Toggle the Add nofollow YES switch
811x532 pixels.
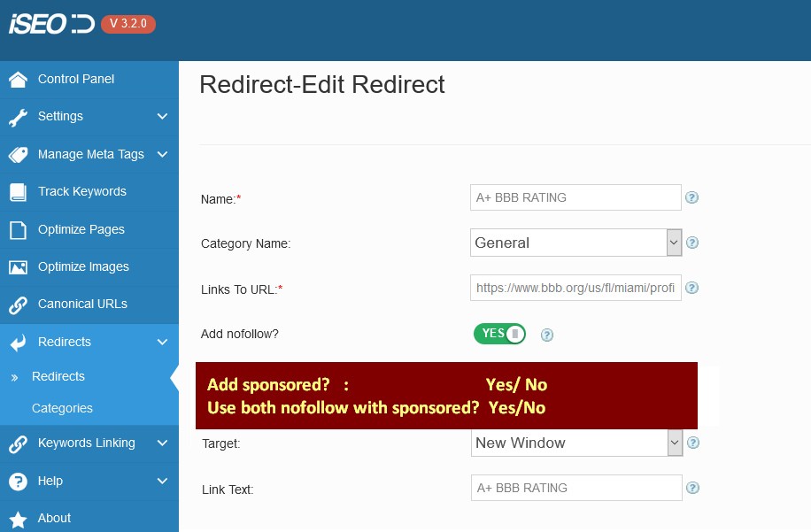point(499,334)
